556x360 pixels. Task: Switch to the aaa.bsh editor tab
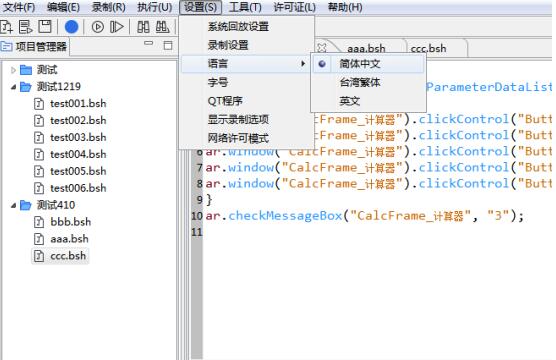point(366,48)
